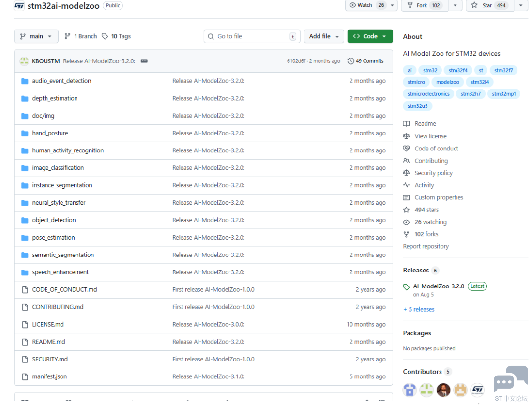Image resolution: width=532 pixels, height=406 pixels.
Task: Open the SECURITY.md file
Action: (x=50, y=359)
